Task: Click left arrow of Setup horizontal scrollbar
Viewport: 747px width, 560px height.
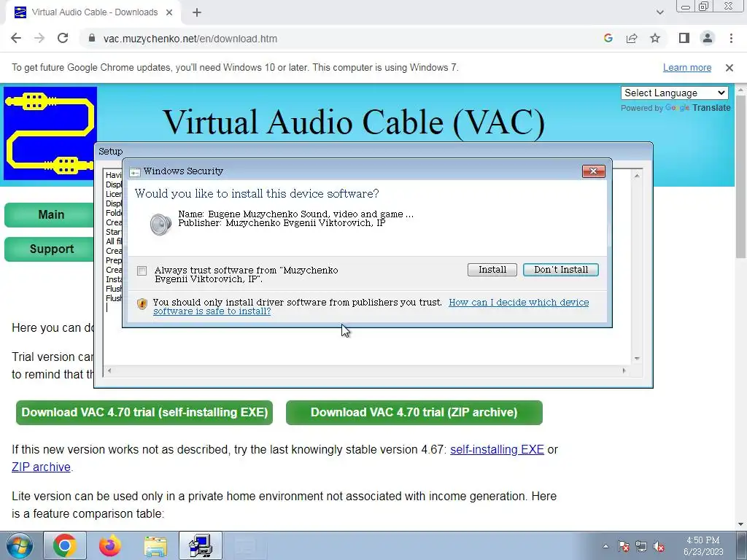Action: (109, 370)
